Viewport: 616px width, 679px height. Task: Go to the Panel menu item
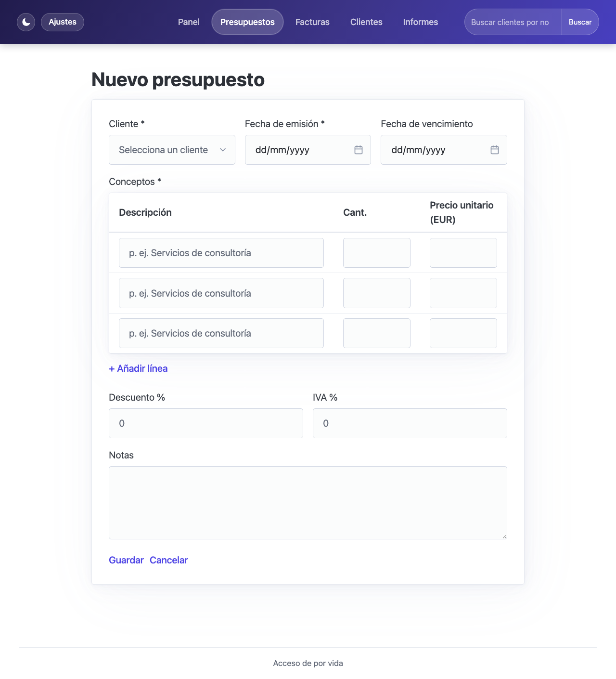coord(189,22)
